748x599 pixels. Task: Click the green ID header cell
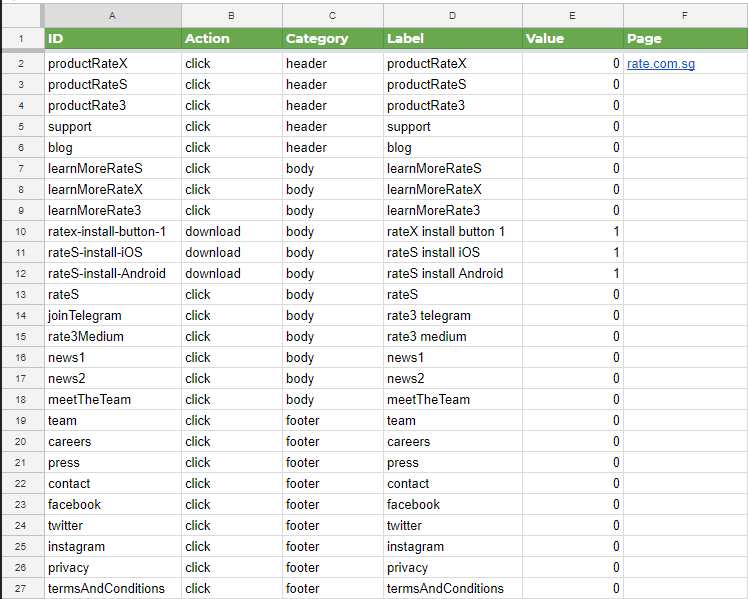[x=113, y=39]
